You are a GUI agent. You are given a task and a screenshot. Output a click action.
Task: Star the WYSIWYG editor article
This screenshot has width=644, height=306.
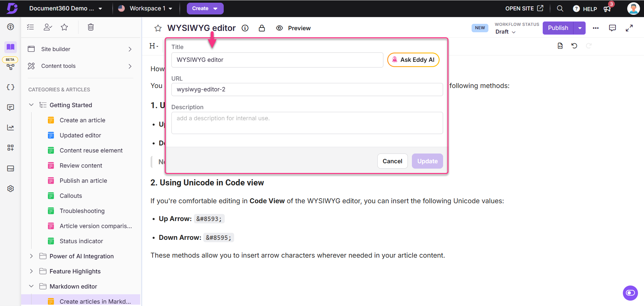click(x=158, y=28)
